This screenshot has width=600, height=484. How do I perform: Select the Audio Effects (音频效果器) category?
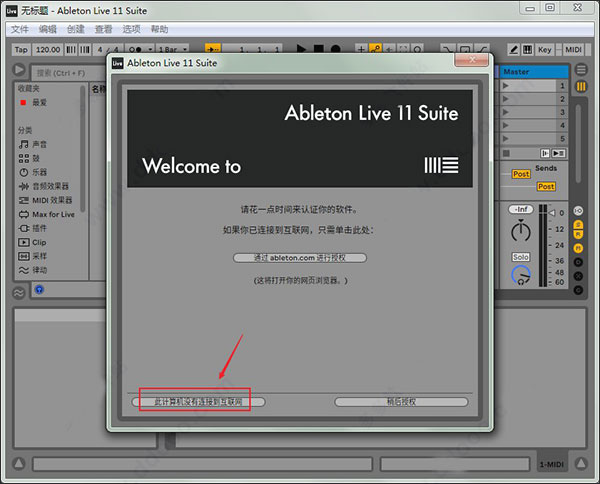(x=50, y=186)
